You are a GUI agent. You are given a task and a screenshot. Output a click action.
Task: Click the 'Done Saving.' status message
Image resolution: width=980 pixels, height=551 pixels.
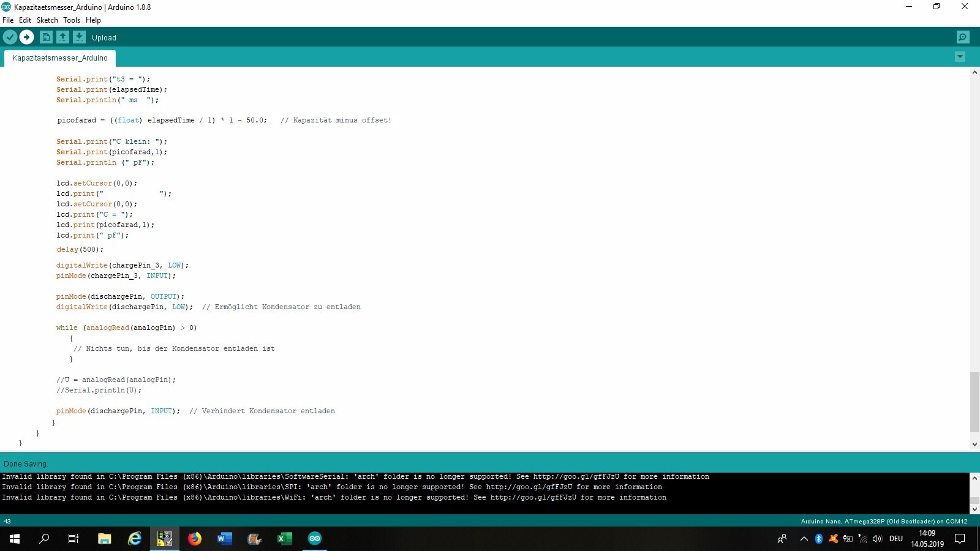(26, 464)
